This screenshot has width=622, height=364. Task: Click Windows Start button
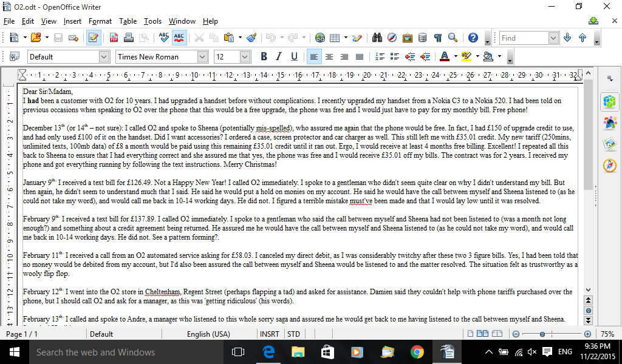coord(15,352)
